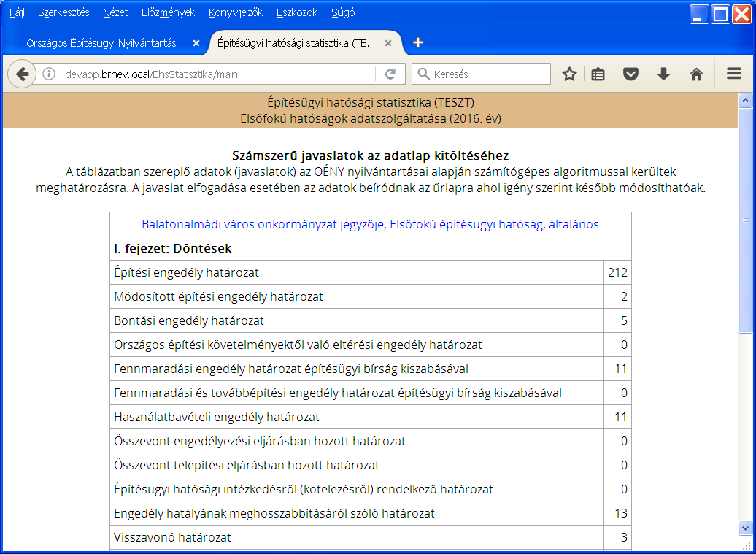Select Országos építési követelményektől való eltérési row
The height and width of the screenshot is (554, 756).
(370, 345)
